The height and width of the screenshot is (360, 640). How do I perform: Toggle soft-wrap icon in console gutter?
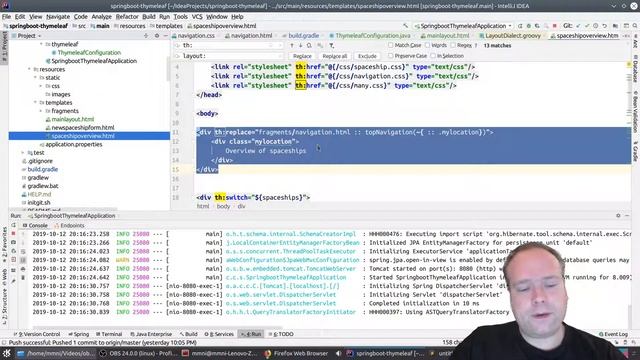pyautogui.click(x=23, y=251)
